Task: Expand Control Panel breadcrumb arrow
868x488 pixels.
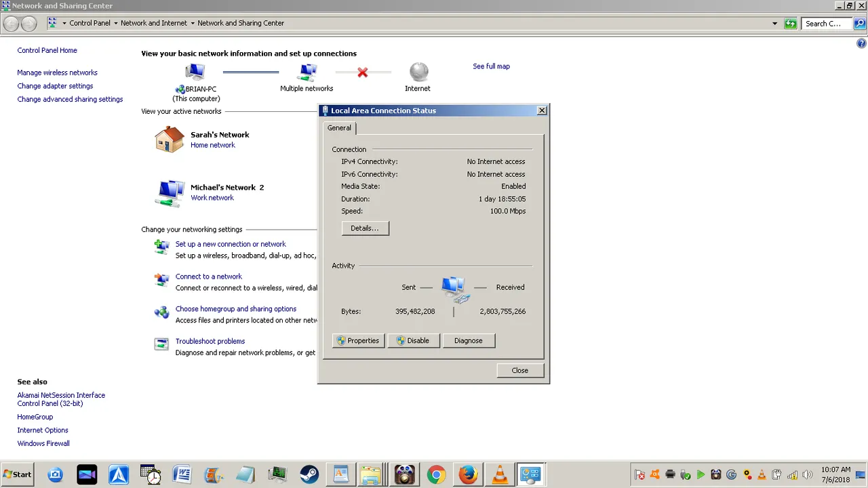Action: point(115,23)
